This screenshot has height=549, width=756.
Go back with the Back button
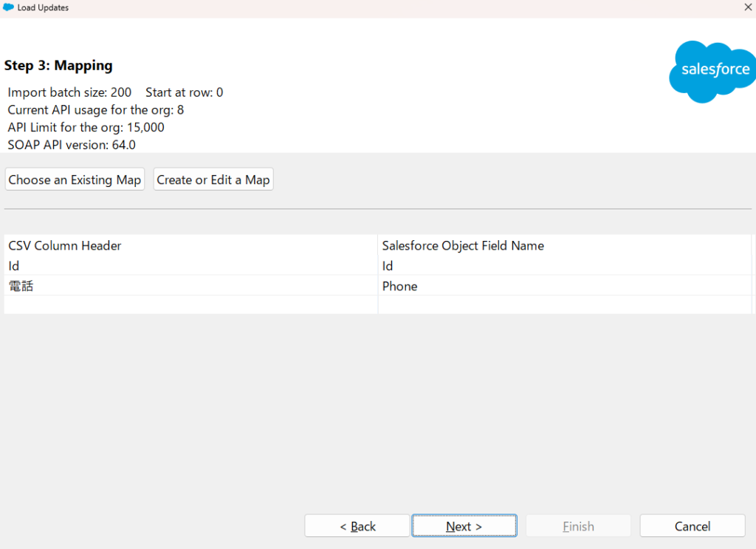coord(357,526)
